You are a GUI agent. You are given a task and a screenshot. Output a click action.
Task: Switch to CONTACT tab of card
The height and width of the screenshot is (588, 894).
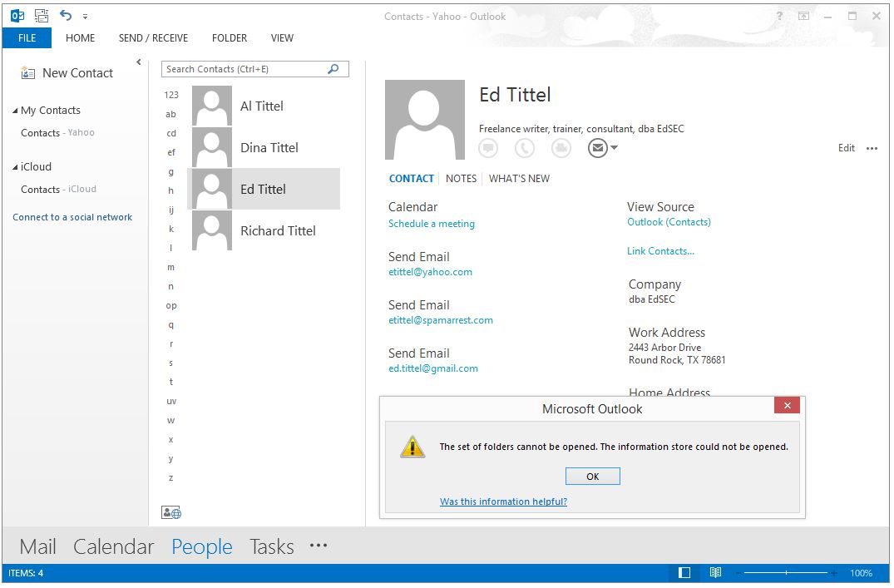[411, 179]
